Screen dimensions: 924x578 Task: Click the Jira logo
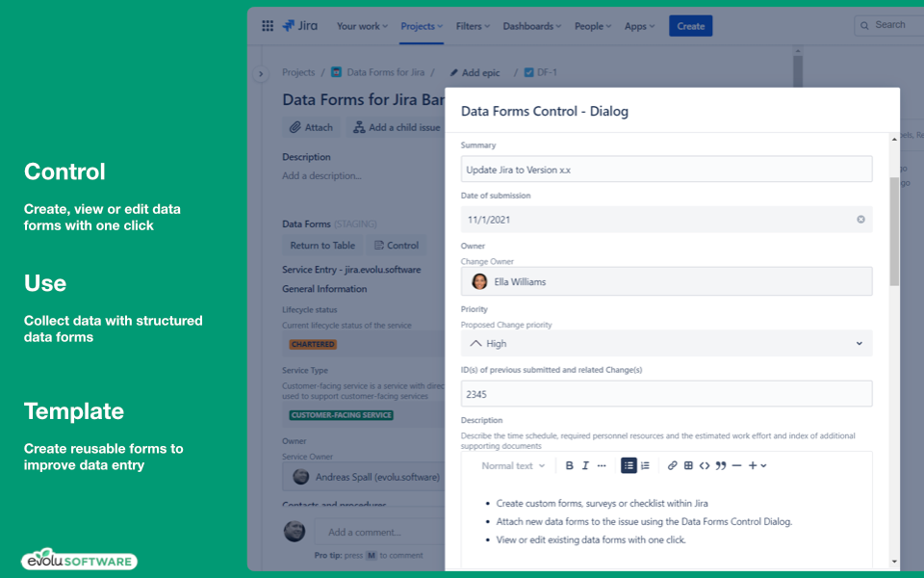point(300,26)
